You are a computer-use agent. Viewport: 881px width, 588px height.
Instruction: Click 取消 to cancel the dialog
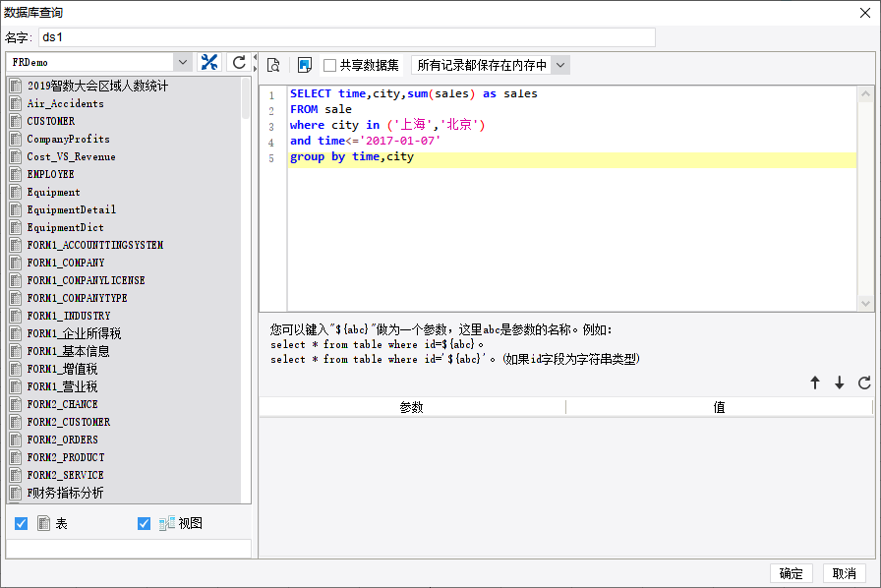(844, 573)
